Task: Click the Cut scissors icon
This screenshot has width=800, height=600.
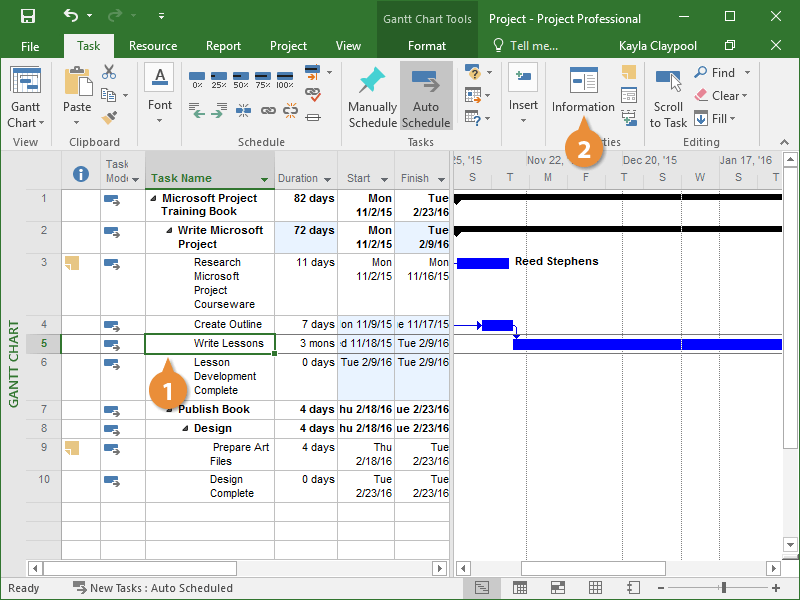Action: point(109,73)
